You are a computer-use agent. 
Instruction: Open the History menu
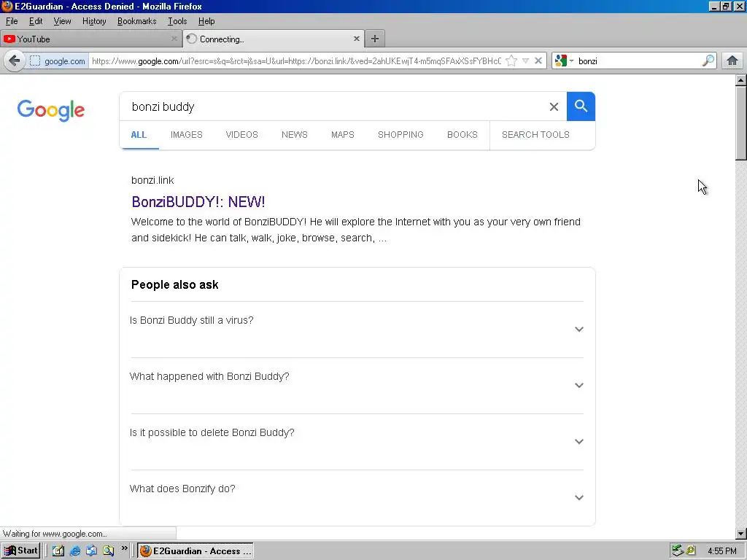pyautogui.click(x=94, y=21)
